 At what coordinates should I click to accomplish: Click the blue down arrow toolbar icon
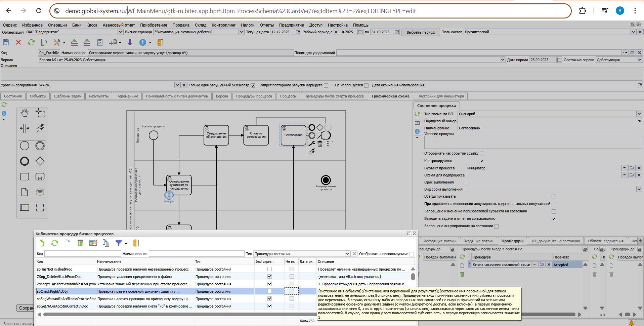(x=130, y=42)
